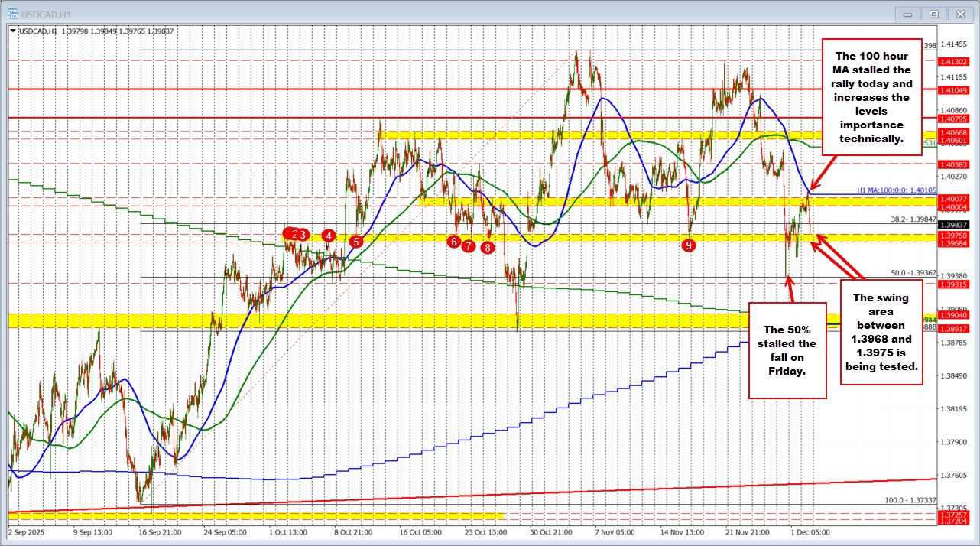
Task: Restore the chart window with the maximize button
Action: 934,13
